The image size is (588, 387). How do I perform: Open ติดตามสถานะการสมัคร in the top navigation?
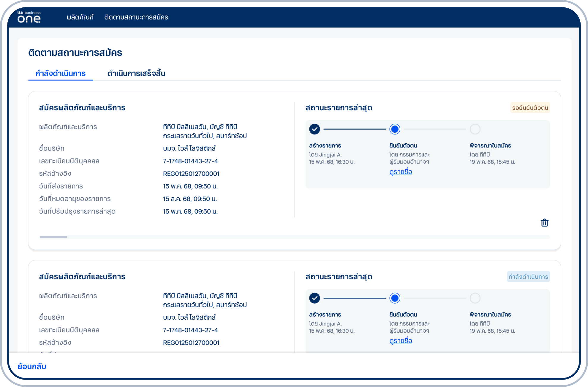tap(136, 17)
